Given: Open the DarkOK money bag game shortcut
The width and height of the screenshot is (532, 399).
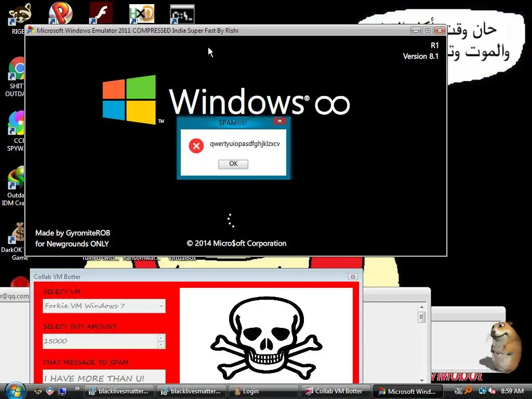Looking at the screenshot, I should click(17, 233).
